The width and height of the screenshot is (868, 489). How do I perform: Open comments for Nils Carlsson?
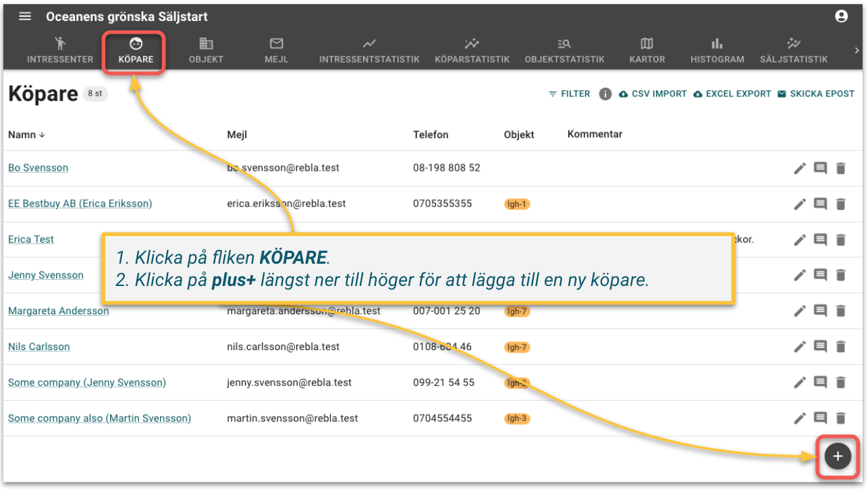821,347
